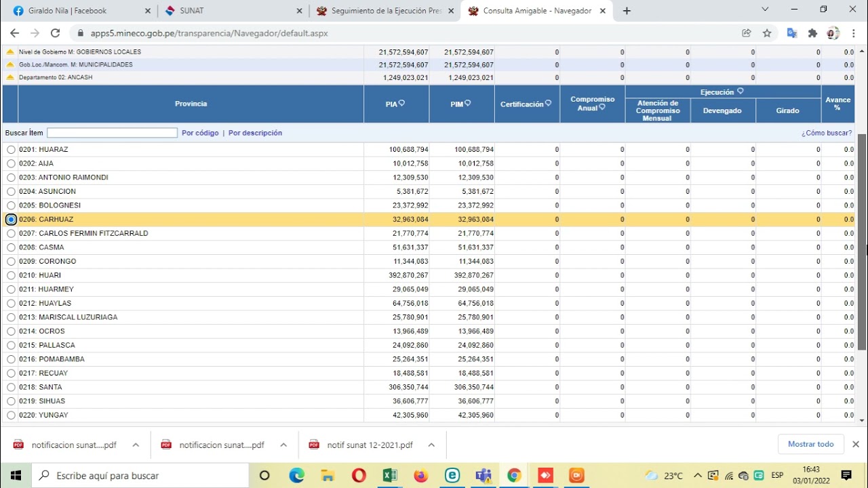The width and height of the screenshot is (868, 488).
Task: Show hidden system tray icons
Action: [x=699, y=475]
